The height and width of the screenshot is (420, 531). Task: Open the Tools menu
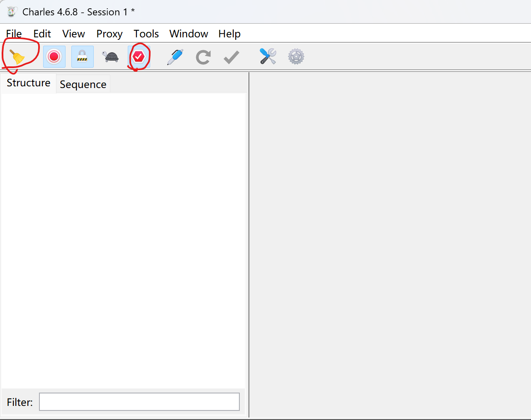coord(146,34)
